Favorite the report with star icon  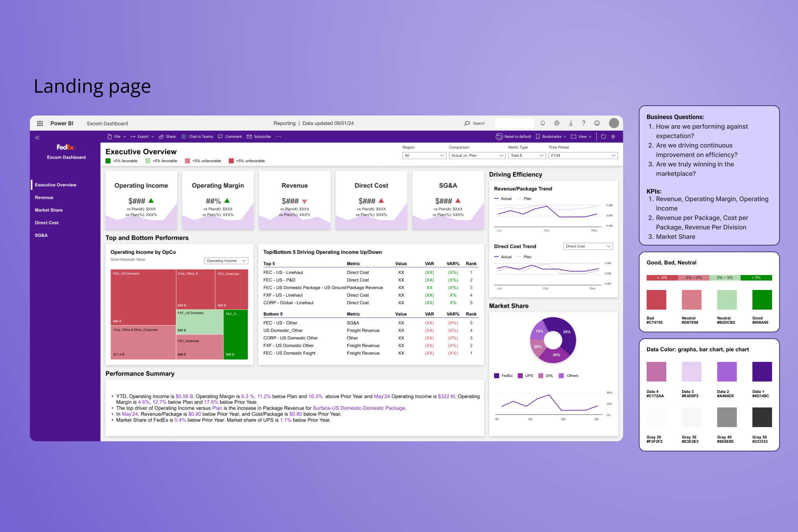click(613, 137)
